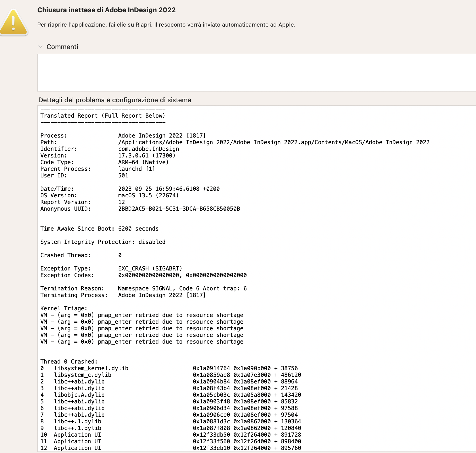Click the identifier 'com.adobe.InDesign'
The width and height of the screenshot is (476, 453).
click(149, 149)
